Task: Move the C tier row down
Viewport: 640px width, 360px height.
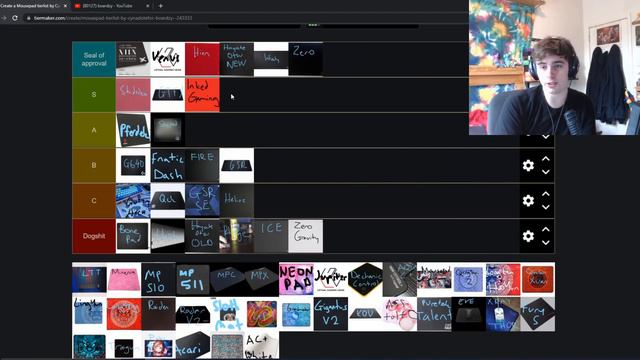Action: (546, 207)
